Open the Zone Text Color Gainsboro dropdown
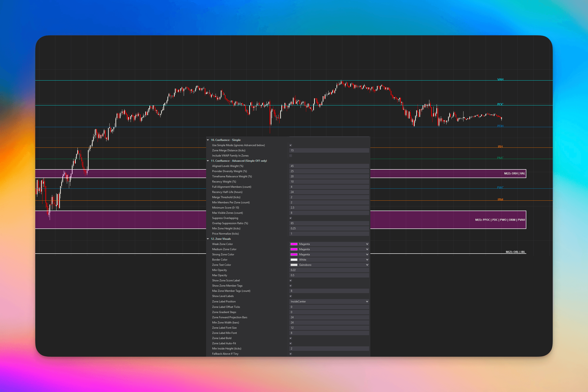588x392 pixels. point(367,265)
